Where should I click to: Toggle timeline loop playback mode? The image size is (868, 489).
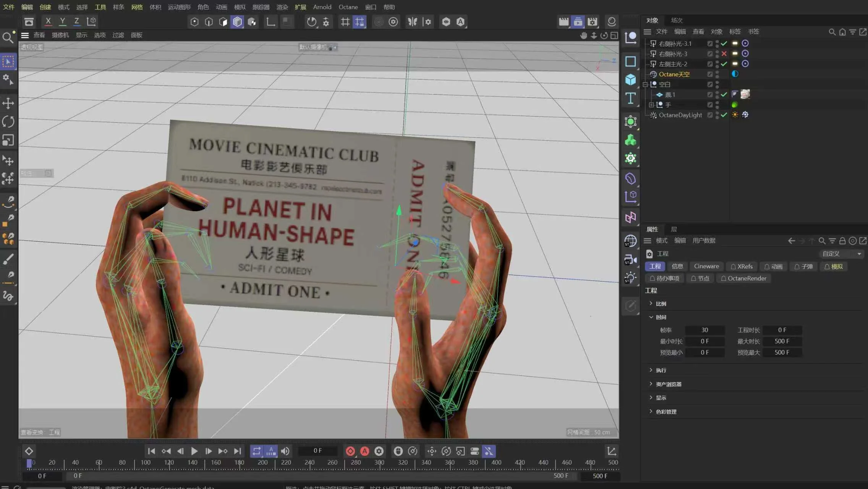tap(256, 451)
